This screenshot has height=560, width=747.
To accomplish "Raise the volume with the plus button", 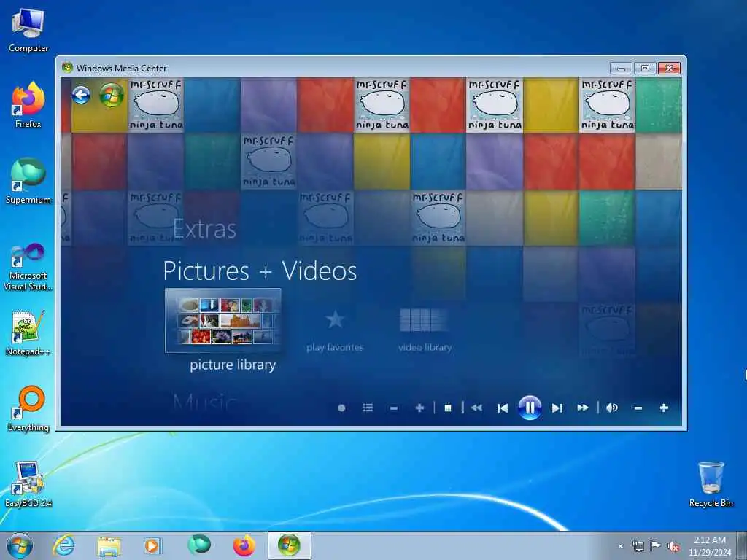I will [x=664, y=408].
